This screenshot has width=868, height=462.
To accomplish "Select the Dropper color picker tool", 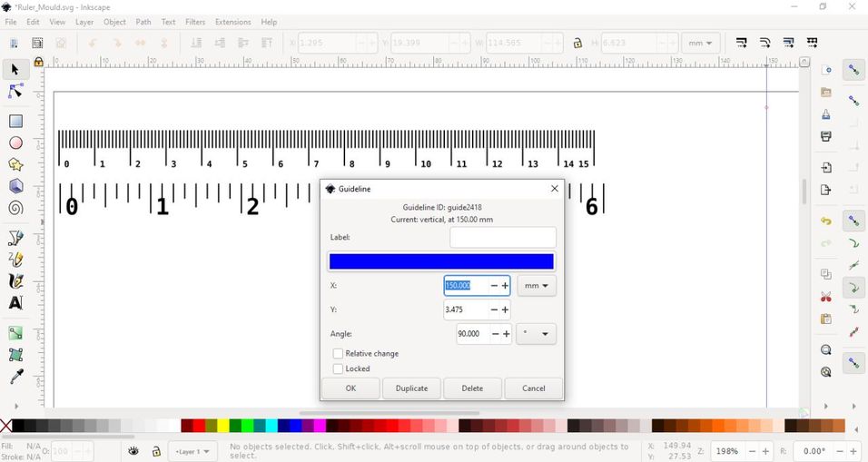I will 15,377.
